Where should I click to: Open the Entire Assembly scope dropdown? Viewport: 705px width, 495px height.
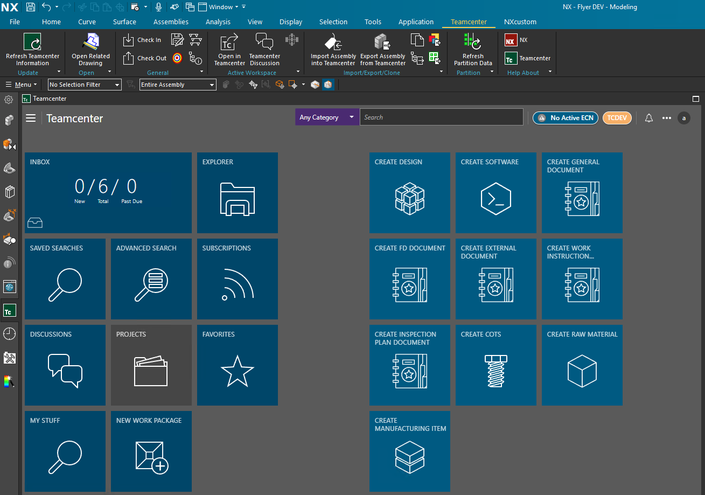coord(178,85)
